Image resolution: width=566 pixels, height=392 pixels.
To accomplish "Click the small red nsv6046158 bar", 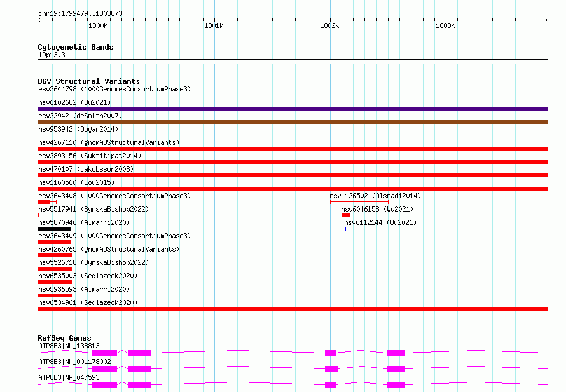I will click(x=346, y=215).
